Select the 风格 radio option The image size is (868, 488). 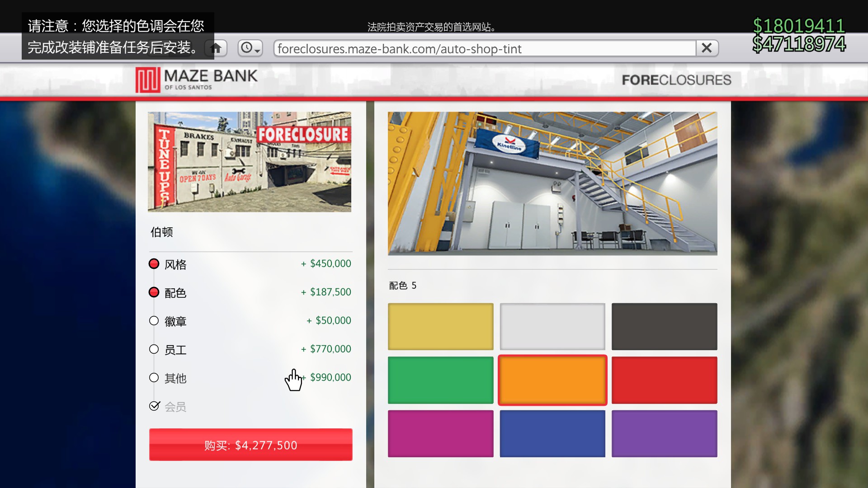(x=154, y=264)
